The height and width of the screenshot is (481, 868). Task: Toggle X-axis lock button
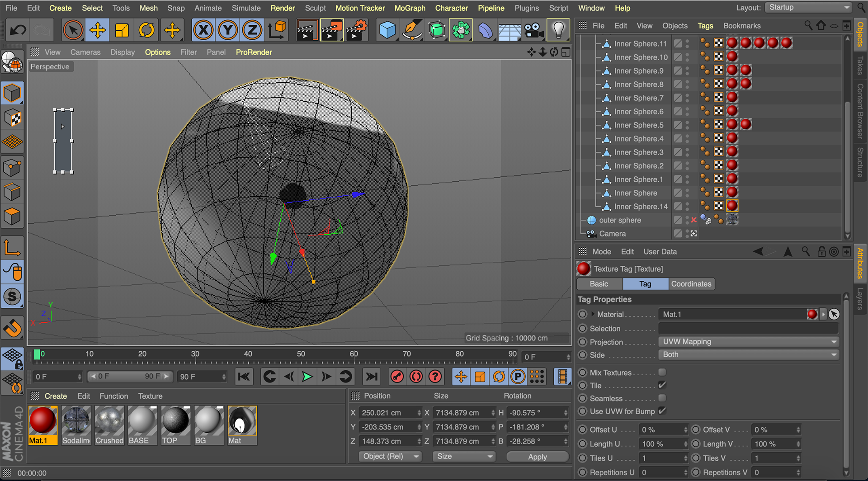(203, 31)
